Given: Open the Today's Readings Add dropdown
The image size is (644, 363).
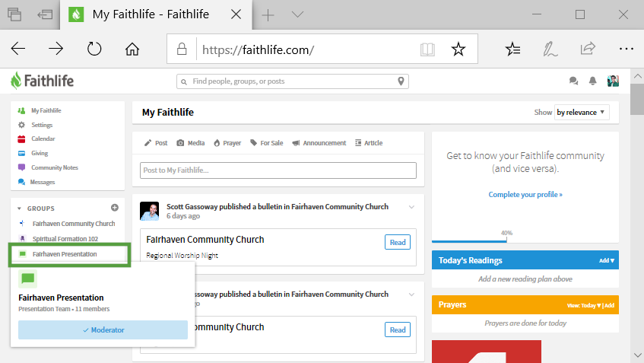Looking at the screenshot, I should pos(607,260).
